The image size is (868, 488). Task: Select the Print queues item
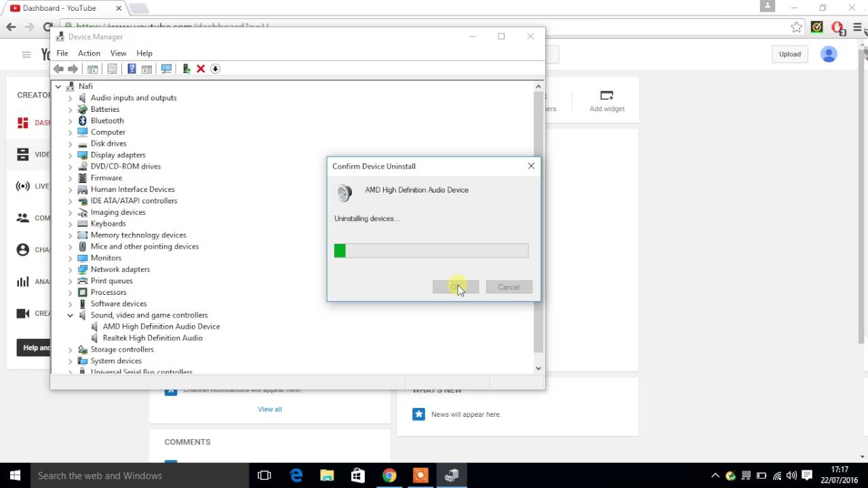click(112, 281)
